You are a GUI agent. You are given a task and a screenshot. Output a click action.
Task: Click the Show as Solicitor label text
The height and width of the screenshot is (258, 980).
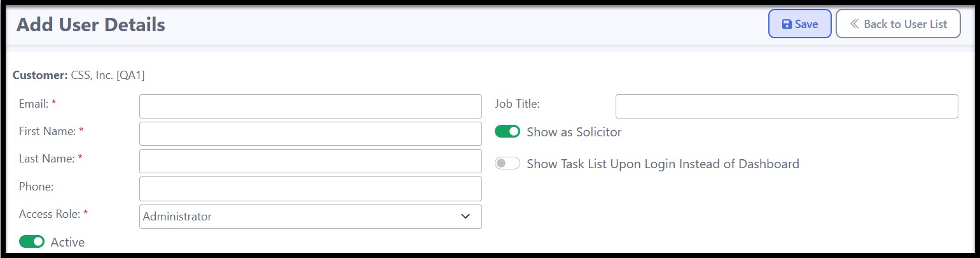point(574,132)
